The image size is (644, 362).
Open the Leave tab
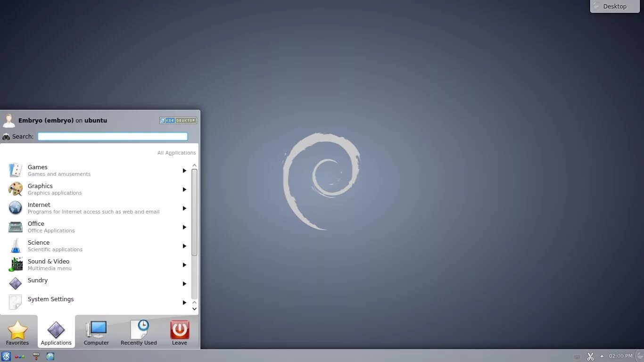pos(180,332)
